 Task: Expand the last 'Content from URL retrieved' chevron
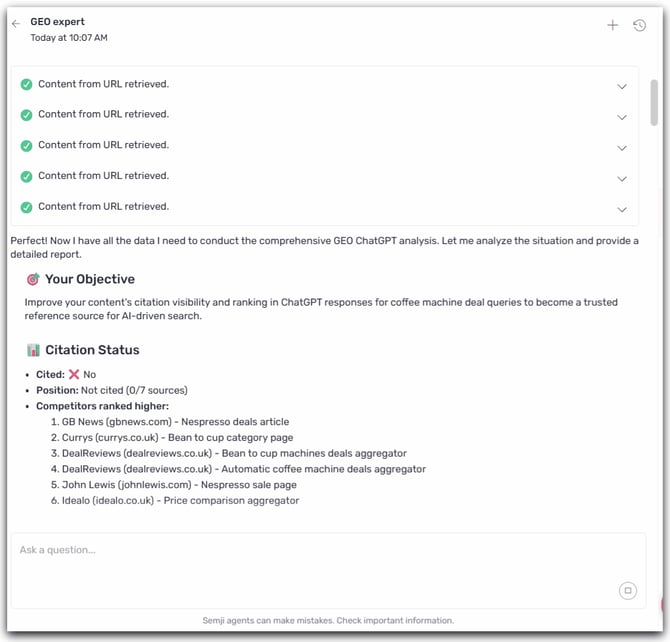point(622,209)
